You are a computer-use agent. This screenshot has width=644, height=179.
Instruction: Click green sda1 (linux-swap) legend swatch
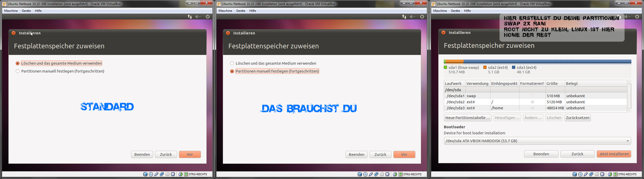click(x=445, y=68)
